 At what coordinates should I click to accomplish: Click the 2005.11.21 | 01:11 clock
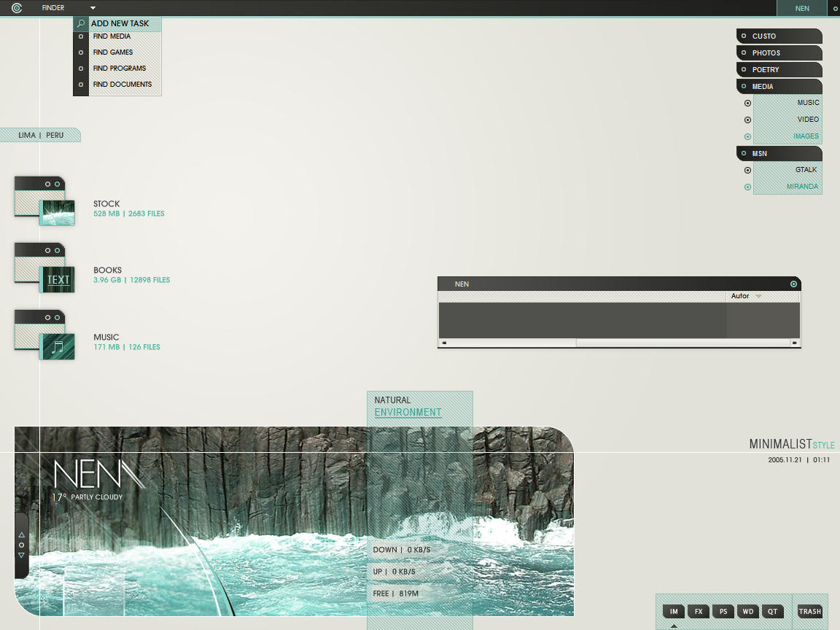coord(798,459)
